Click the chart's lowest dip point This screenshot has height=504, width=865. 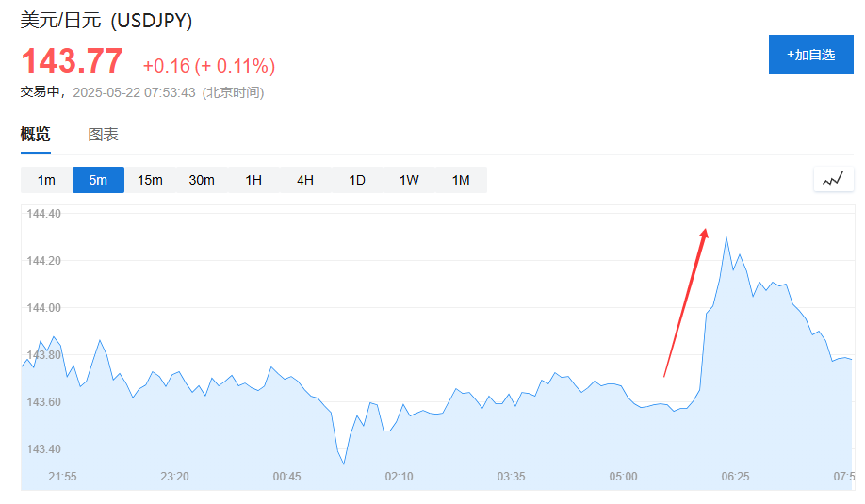point(344,463)
